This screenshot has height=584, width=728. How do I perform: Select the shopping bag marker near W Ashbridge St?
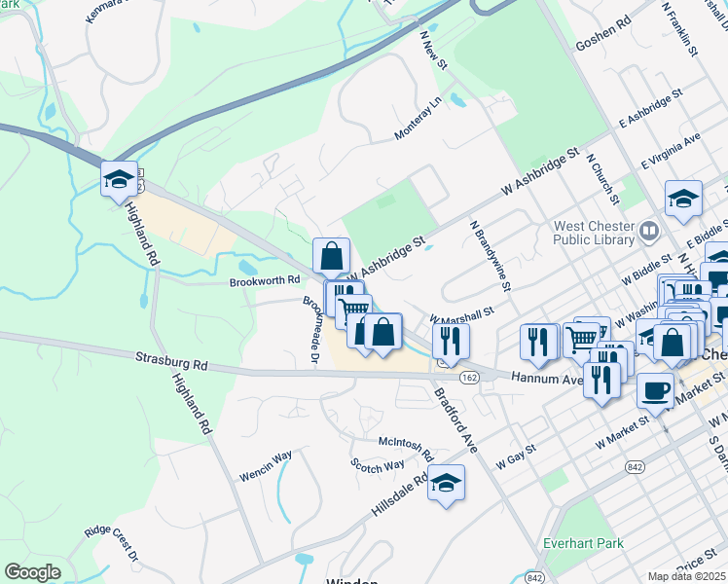(x=331, y=256)
